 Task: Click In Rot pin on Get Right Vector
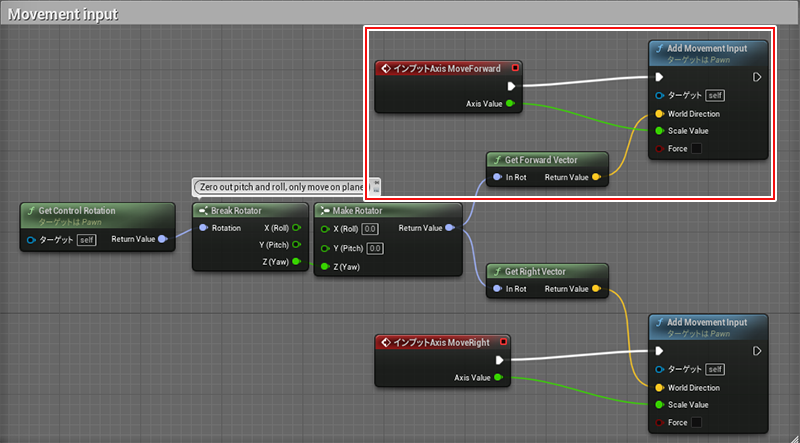pyautogui.click(x=497, y=289)
